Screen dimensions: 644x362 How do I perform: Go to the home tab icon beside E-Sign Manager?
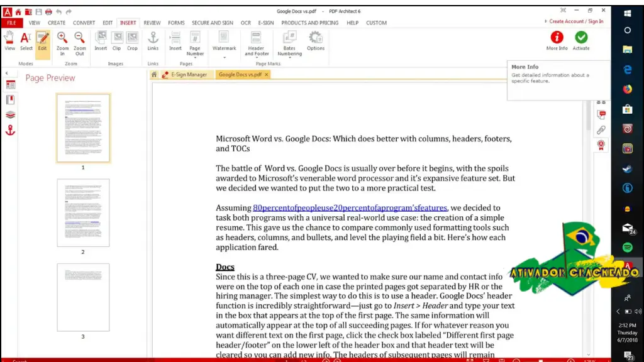(154, 75)
